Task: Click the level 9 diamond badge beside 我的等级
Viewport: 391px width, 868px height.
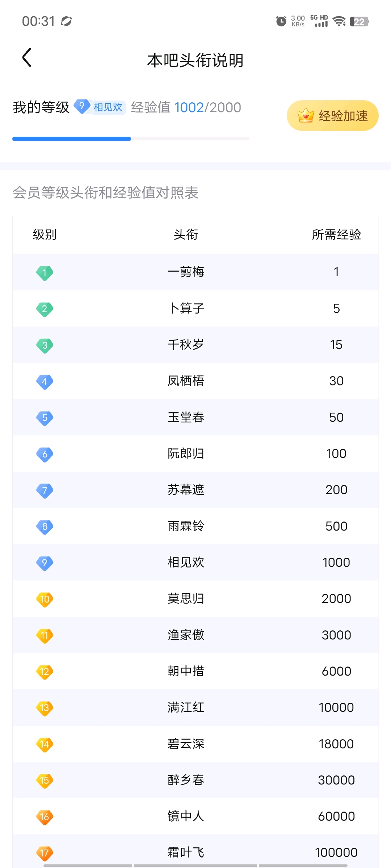Action: 82,106
